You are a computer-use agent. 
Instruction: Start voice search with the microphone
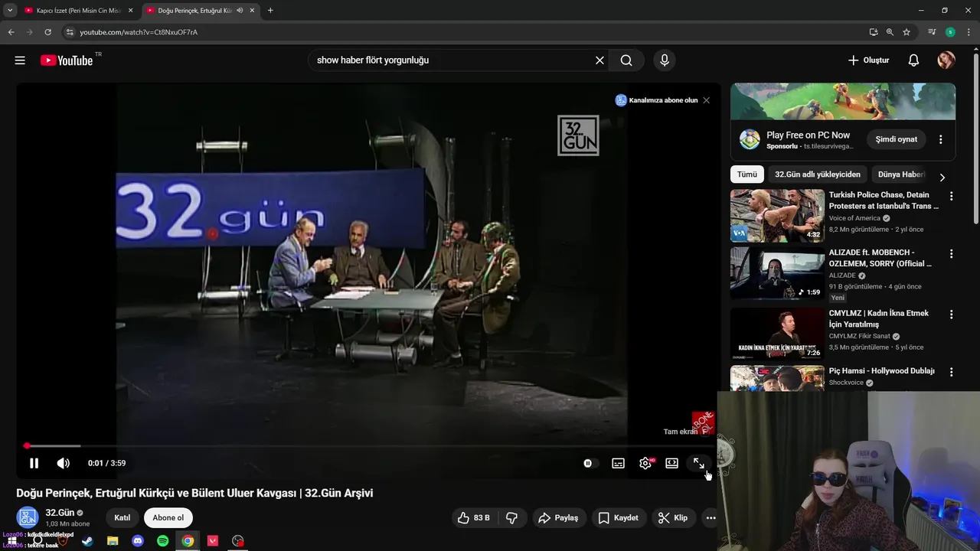(x=664, y=60)
